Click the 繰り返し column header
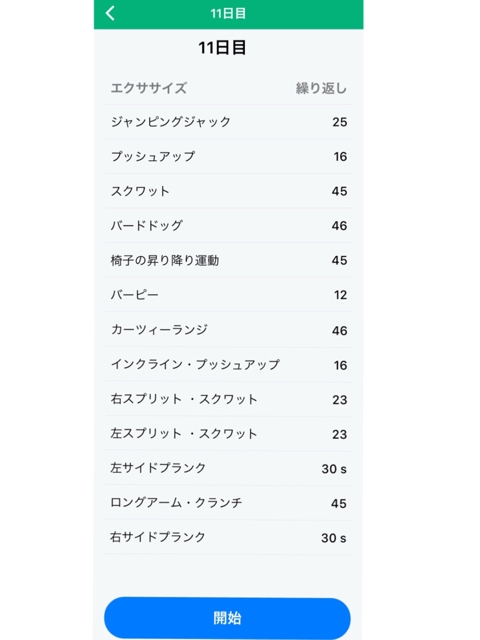Image resolution: width=480 pixels, height=640 pixels. pos(321,88)
